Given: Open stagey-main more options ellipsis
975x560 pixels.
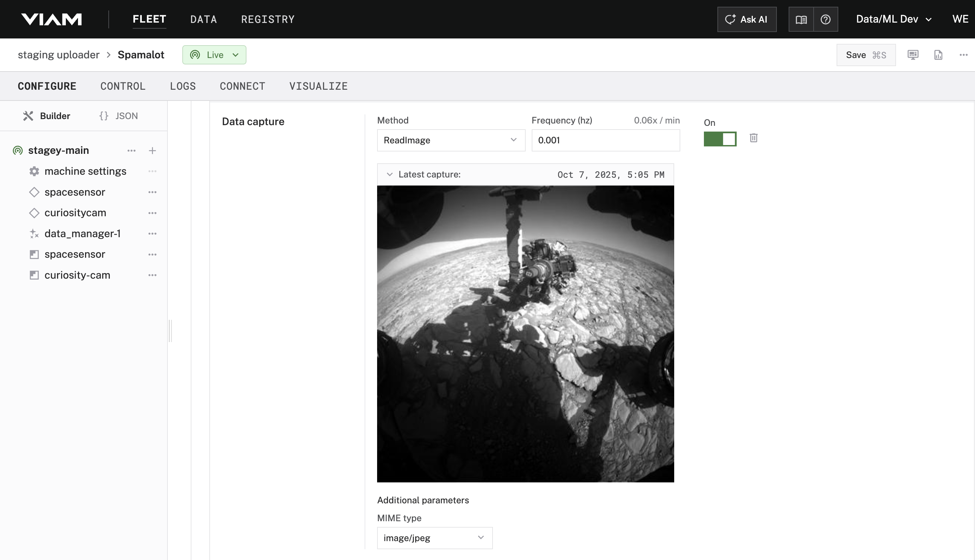Looking at the screenshot, I should coord(131,150).
